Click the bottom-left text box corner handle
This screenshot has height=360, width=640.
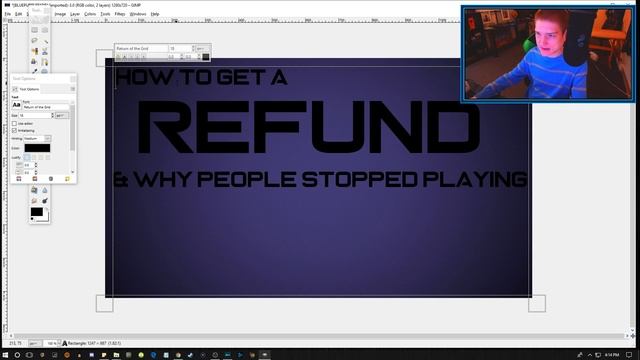click(104, 304)
